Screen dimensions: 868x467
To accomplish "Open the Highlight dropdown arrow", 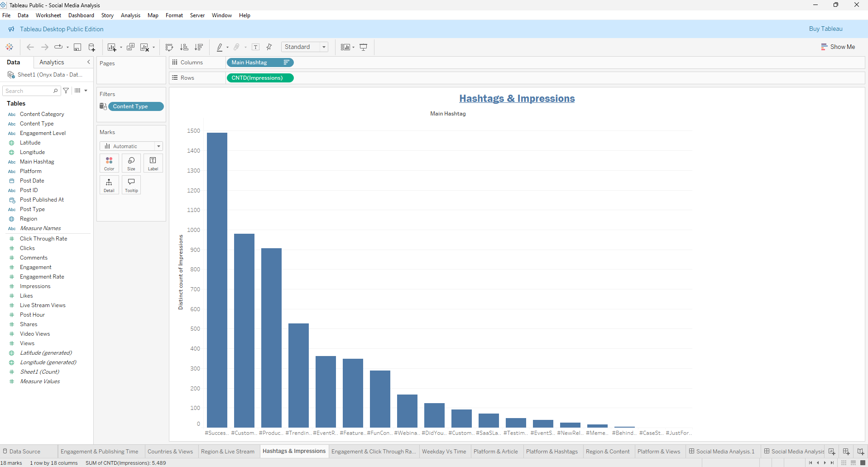I will 227,48.
